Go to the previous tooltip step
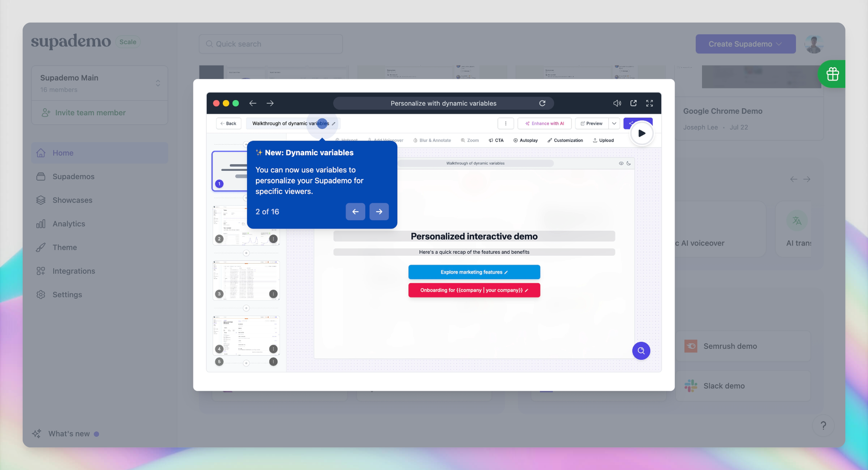Screen dimensions: 868x470 [355, 212]
